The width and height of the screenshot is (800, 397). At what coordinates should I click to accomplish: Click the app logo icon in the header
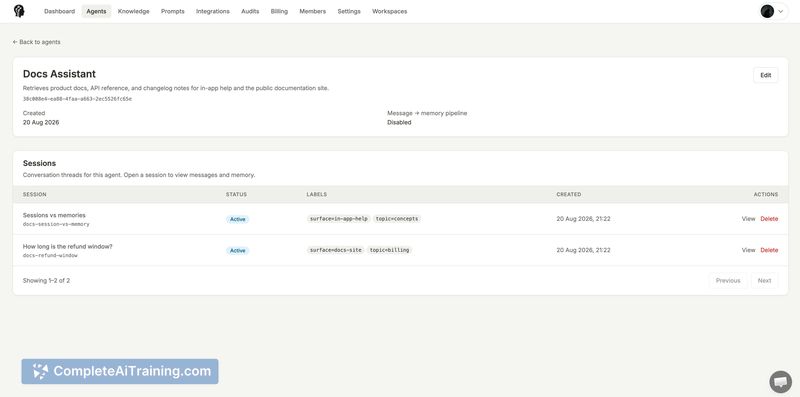click(19, 11)
